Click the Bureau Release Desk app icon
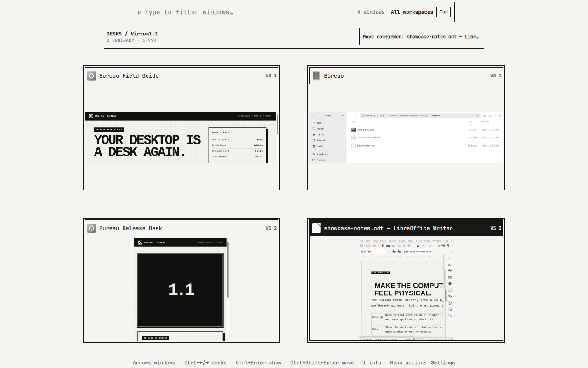Image resolution: width=588 pixels, height=368 pixels. (x=91, y=228)
